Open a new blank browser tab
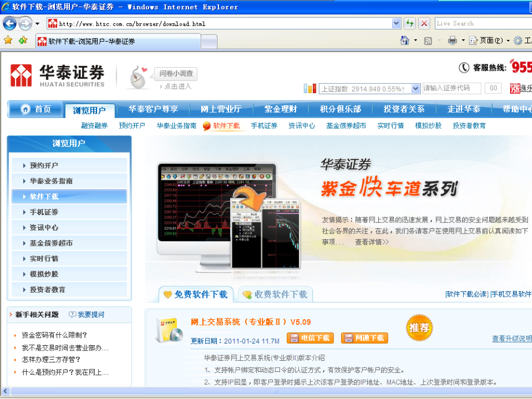The height and width of the screenshot is (399, 532). 209,42
